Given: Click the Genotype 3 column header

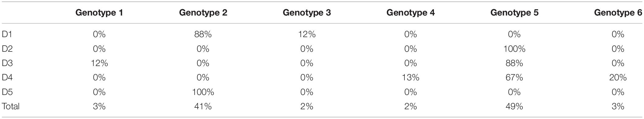Looking at the screenshot, I should tap(307, 13).
